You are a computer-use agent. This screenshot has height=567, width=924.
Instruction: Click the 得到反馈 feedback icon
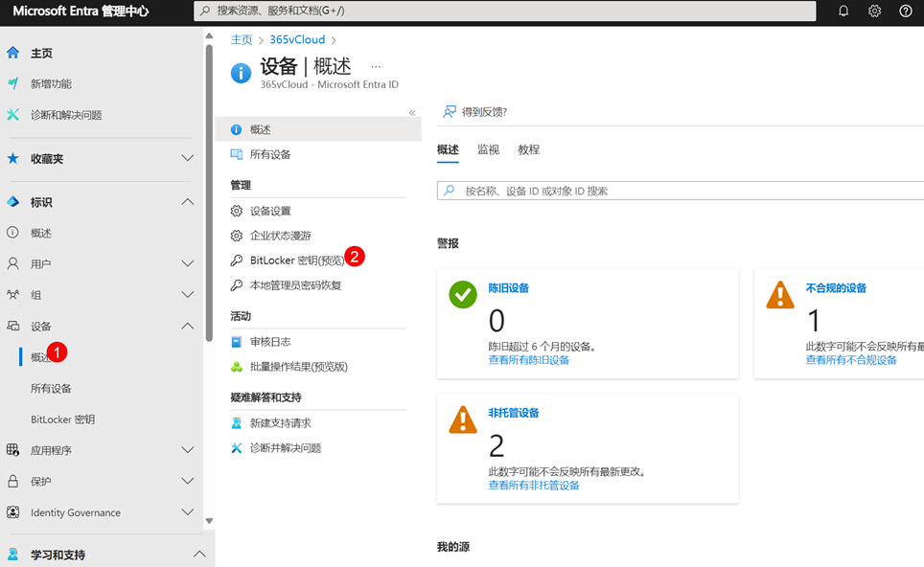point(449,112)
